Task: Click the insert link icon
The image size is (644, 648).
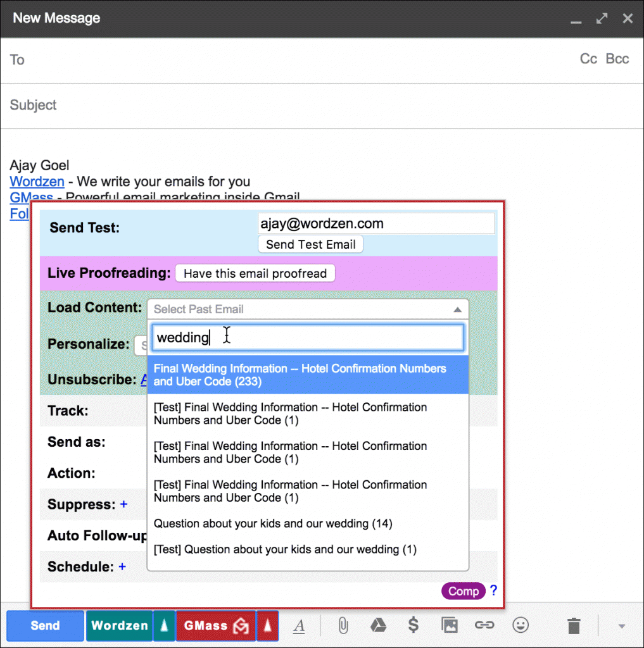Action: [484, 626]
